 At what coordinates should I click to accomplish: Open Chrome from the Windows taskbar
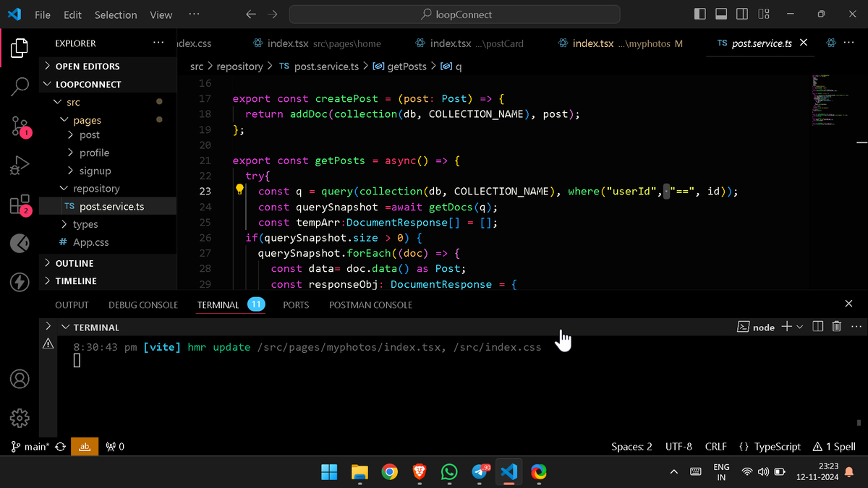pyautogui.click(x=389, y=472)
